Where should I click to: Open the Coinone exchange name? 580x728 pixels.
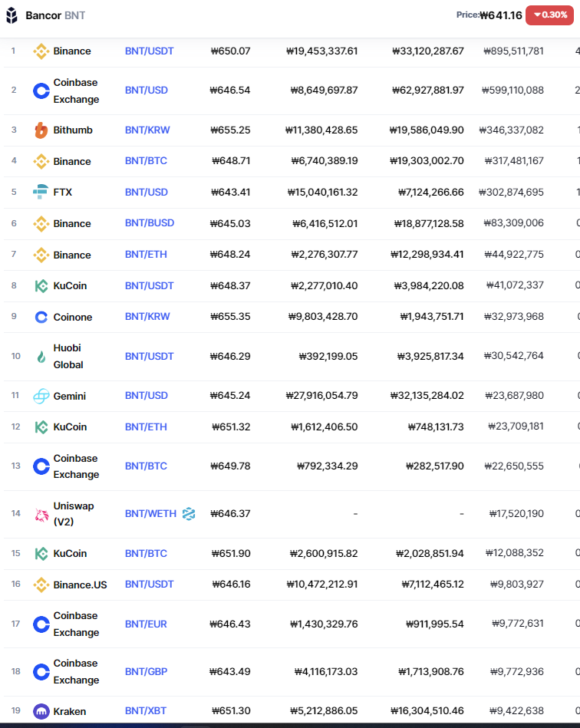[73, 317]
